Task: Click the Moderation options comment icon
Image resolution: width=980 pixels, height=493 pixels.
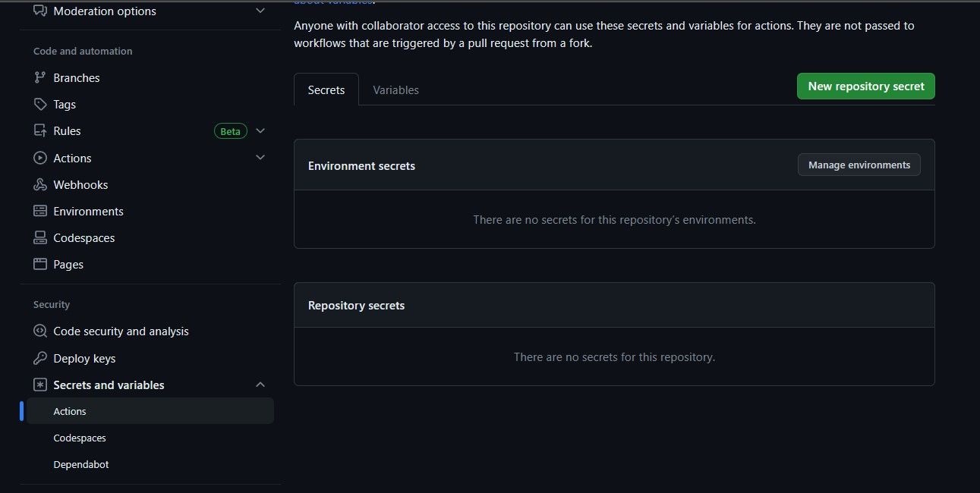Action: point(39,11)
